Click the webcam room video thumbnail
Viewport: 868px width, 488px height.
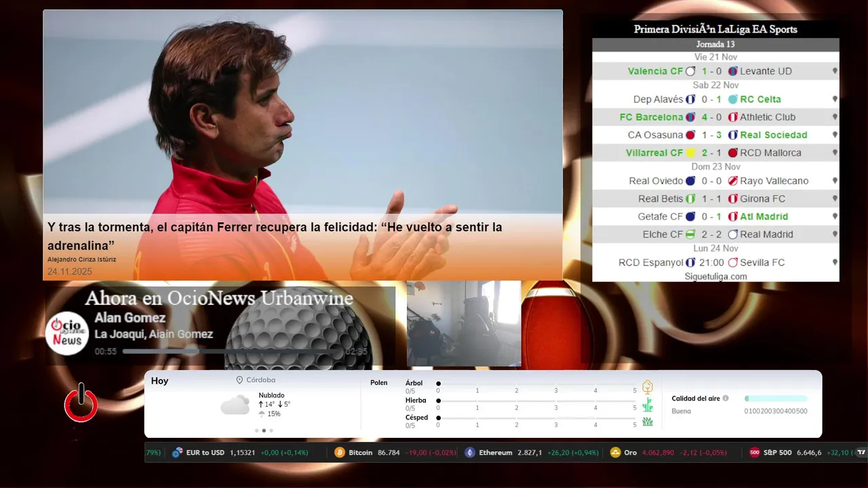(x=464, y=323)
